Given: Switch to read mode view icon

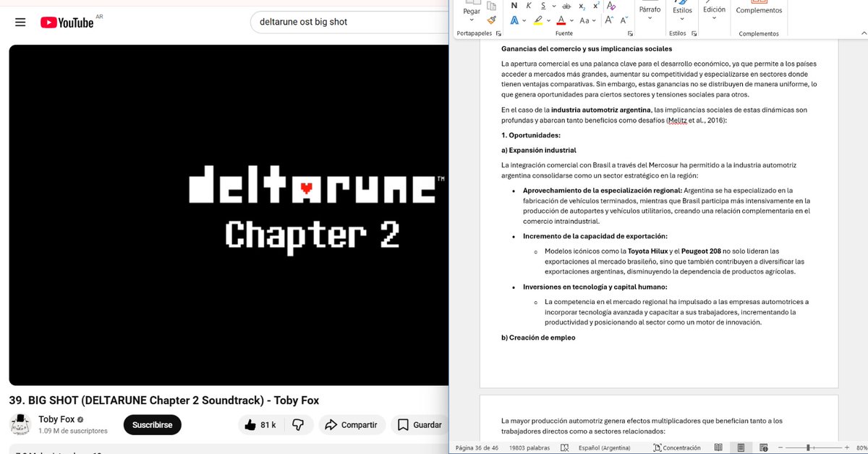Looking at the screenshot, I should click(718, 447).
